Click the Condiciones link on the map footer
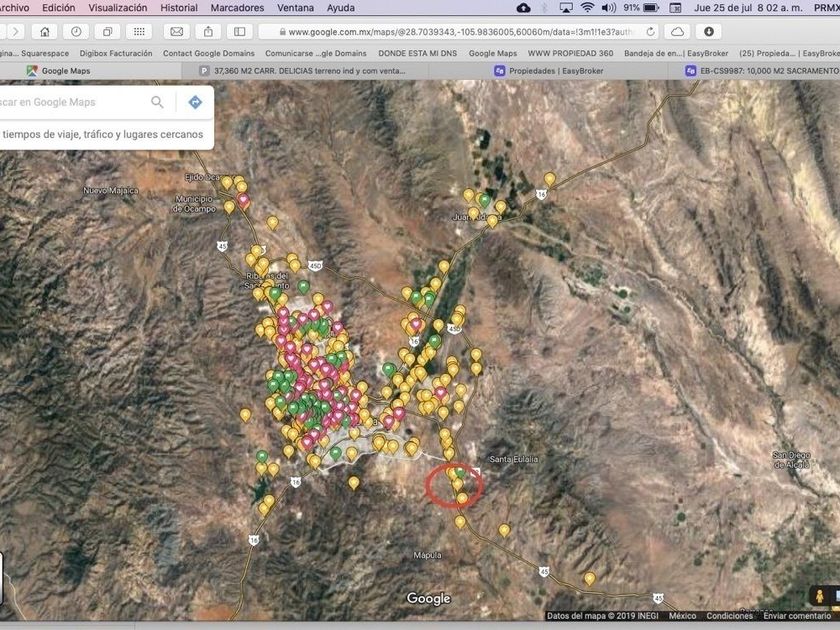The height and width of the screenshot is (630, 840). 729,616
